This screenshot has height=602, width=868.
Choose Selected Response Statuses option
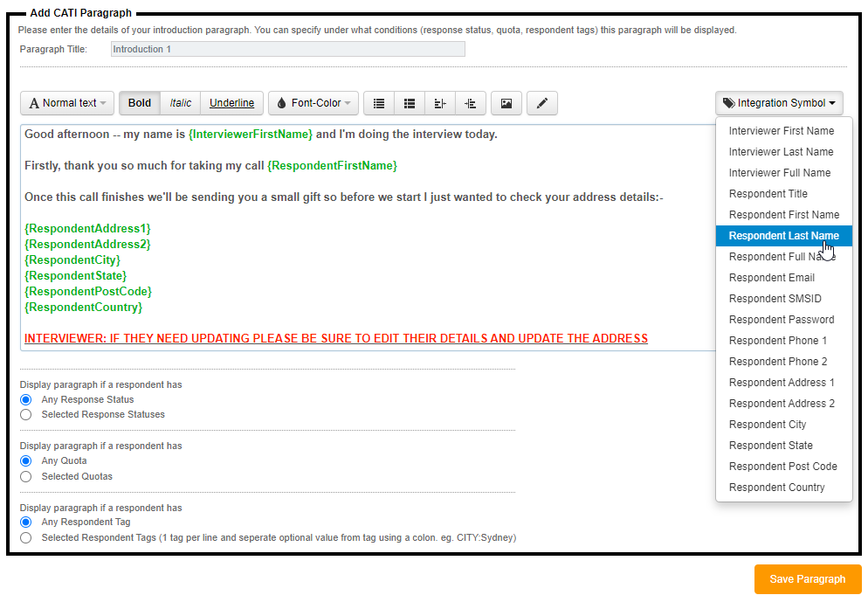tap(26, 414)
